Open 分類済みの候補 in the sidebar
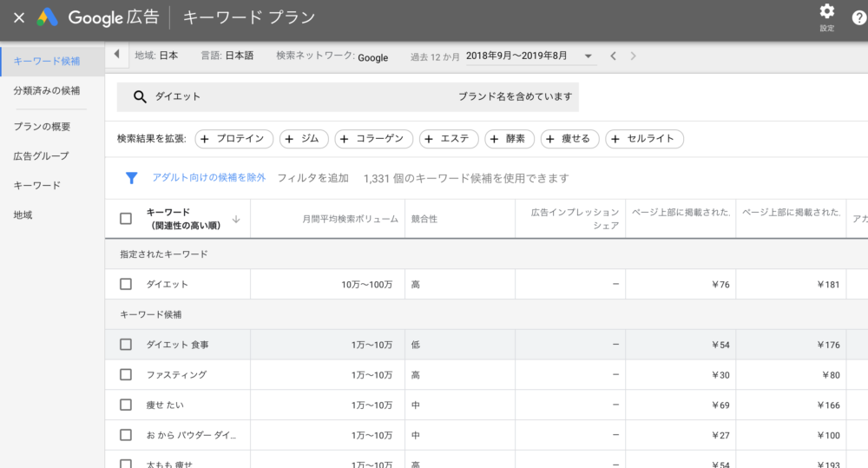The image size is (868, 468). (47, 90)
